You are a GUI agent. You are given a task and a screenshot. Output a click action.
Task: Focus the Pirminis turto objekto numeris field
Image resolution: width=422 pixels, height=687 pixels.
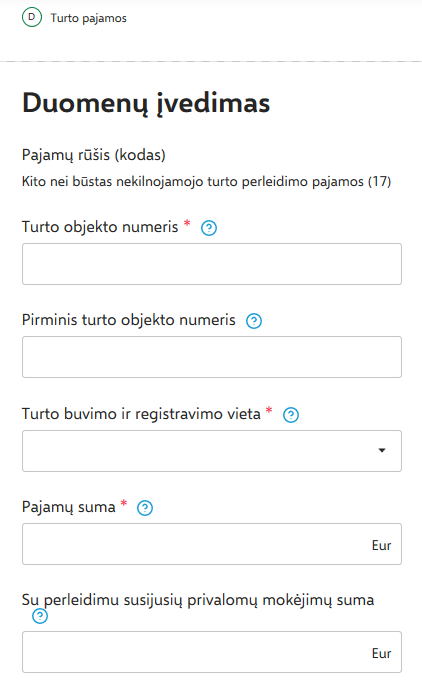point(212,357)
